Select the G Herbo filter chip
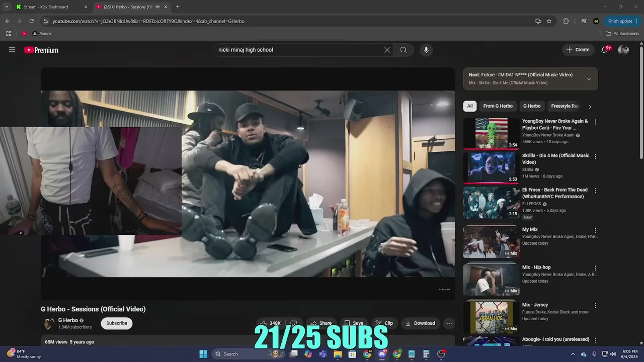 532,106
